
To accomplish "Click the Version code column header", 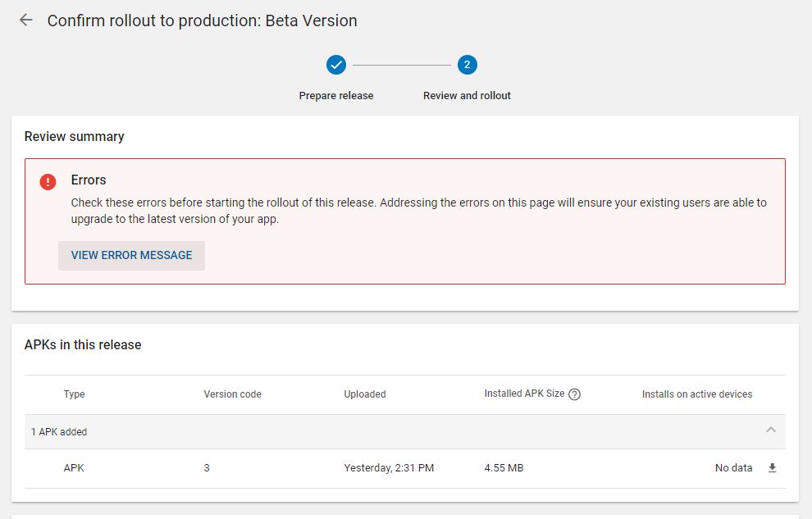I will click(232, 394).
